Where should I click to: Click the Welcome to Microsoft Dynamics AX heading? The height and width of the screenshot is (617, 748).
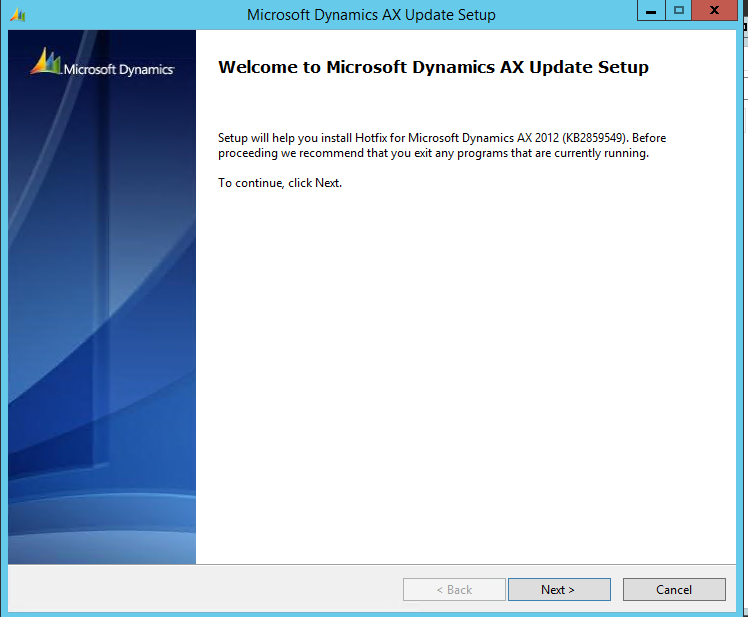(x=433, y=67)
